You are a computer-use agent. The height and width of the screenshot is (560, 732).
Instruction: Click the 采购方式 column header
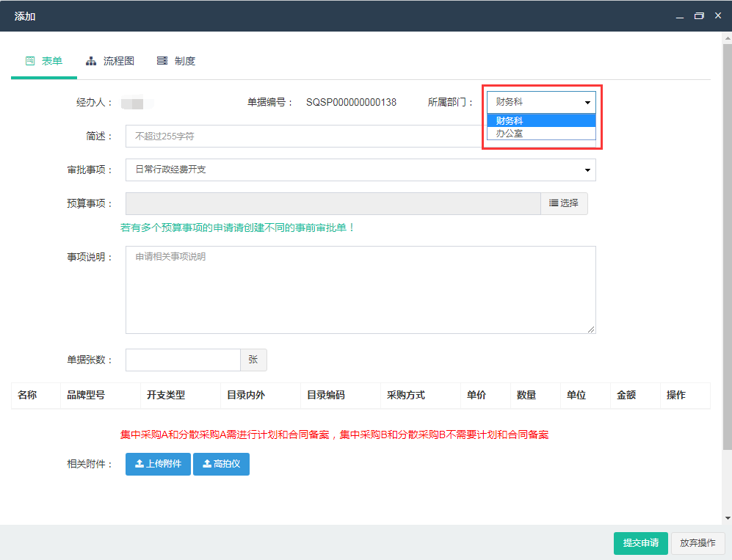[421, 396]
